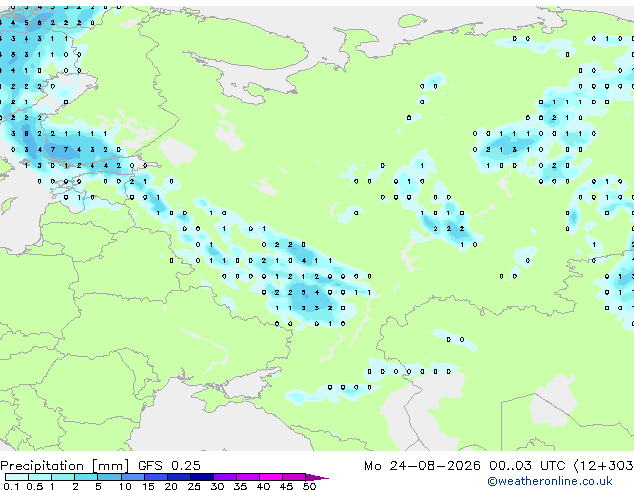Click the 0.1–0.5 mm legend color swatch
This screenshot has width=634, height=490.
pos(17,477)
